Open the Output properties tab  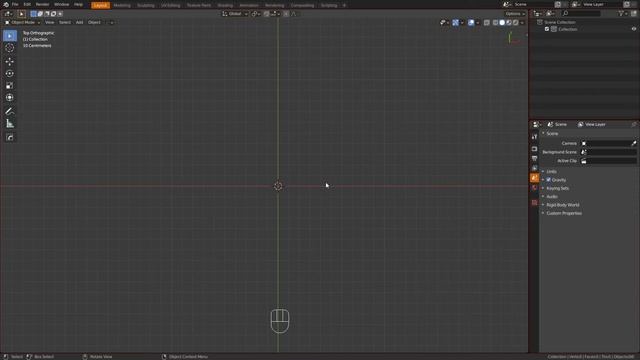coord(534,158)
